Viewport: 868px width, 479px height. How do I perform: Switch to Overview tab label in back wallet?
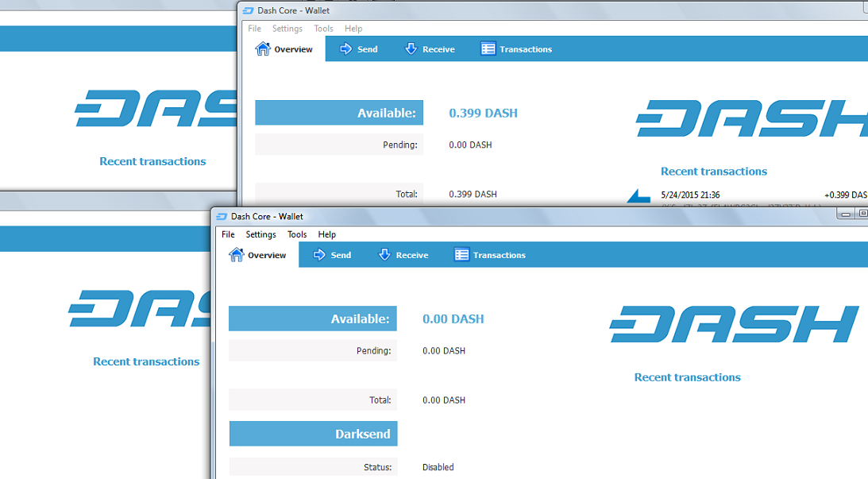293,49
